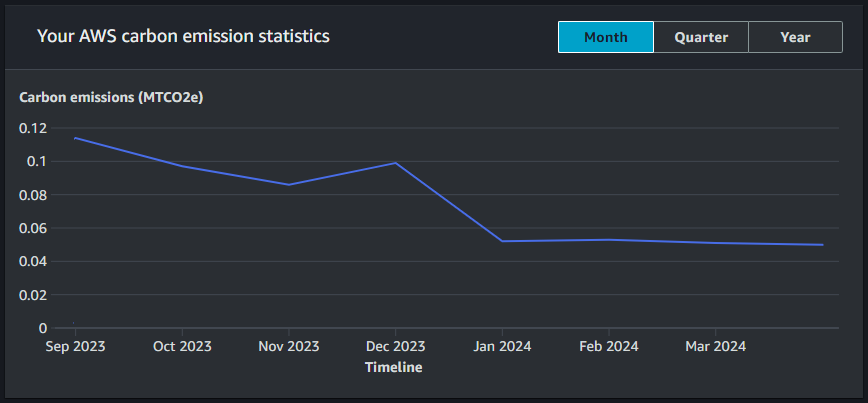Viewport: 868px width, 403px height.
Task: Click the 0.1 y-axis value
Action: pos(37,162)
